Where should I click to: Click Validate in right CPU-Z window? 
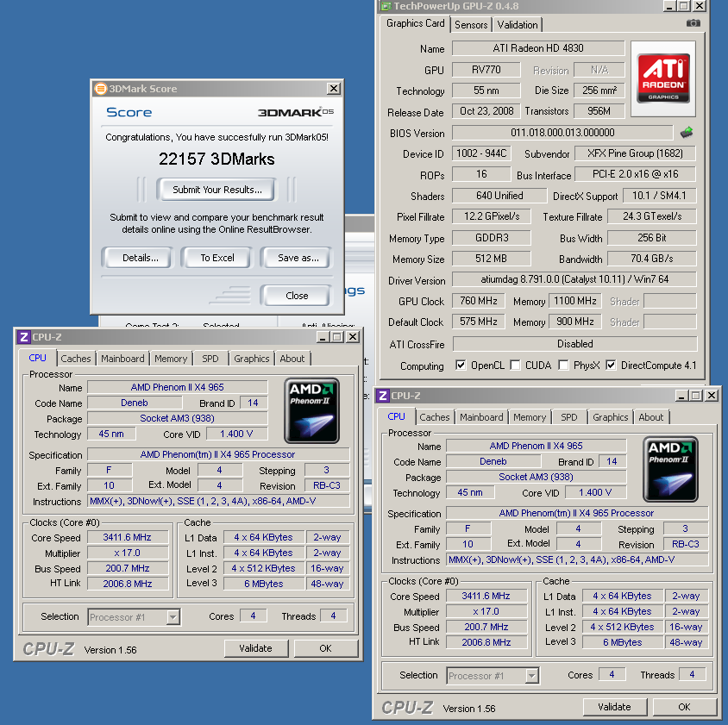point(614,707)
